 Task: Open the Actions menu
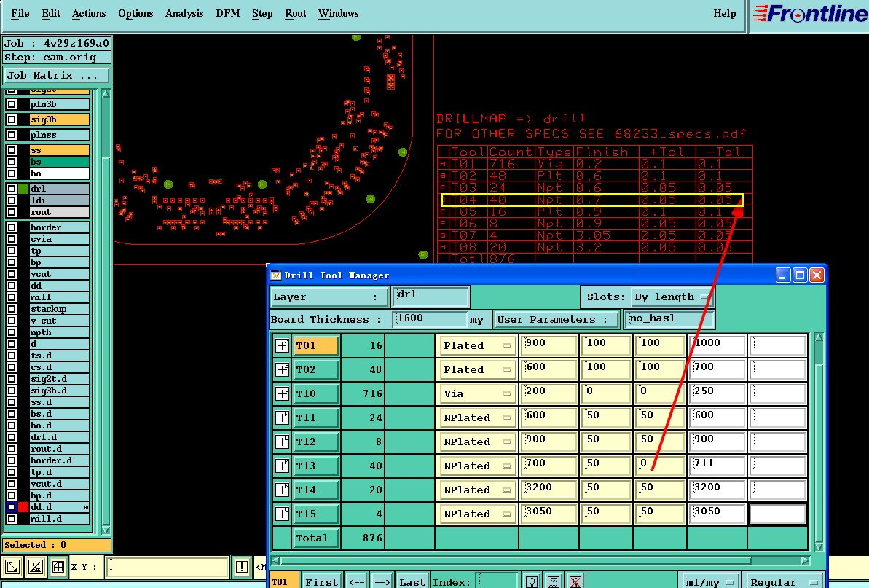point(89,13)
